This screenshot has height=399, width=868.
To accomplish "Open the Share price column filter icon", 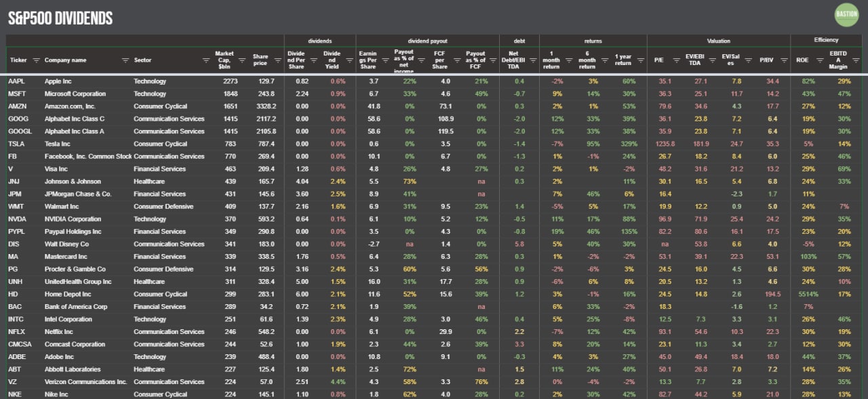I will click(277, 60).
